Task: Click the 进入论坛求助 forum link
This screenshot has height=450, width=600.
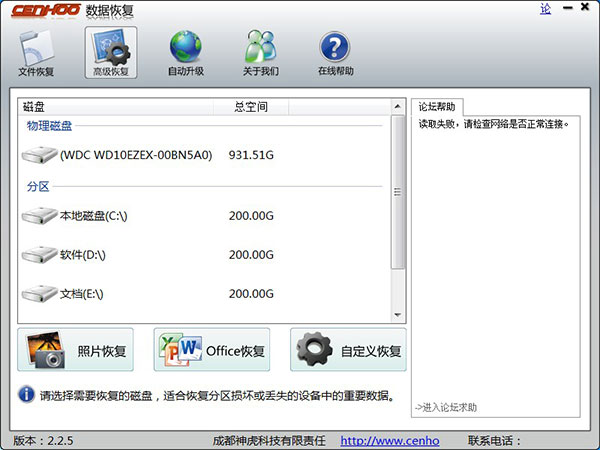Action: tap(446, 407)
